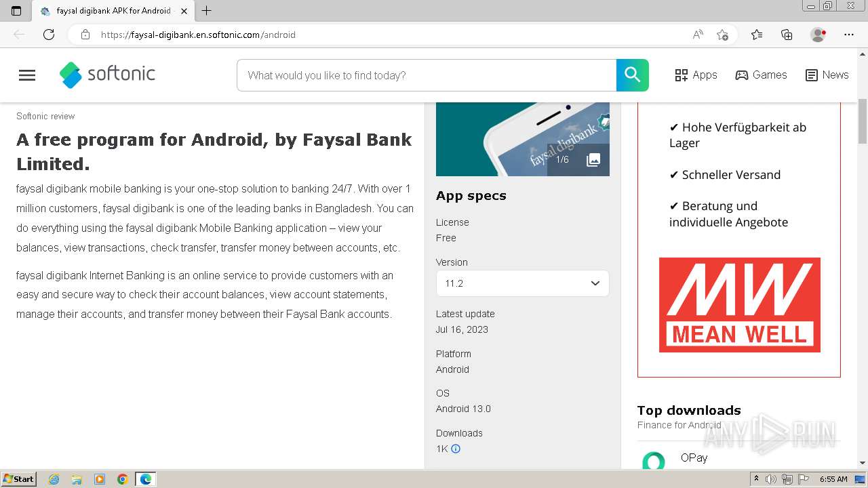Open browser Collections
The height and width of the screenshot is (488, 868).
click(787, 35)
